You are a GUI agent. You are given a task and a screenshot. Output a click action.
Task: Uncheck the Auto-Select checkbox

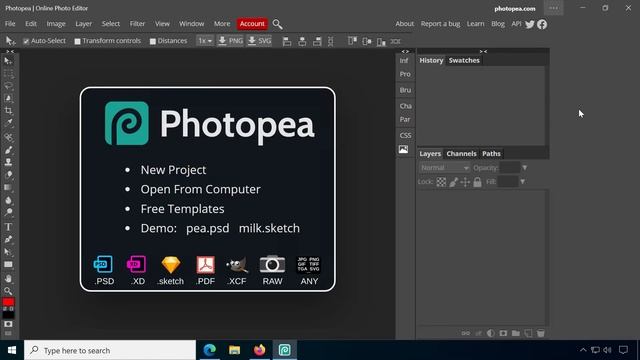click(26, 41)
